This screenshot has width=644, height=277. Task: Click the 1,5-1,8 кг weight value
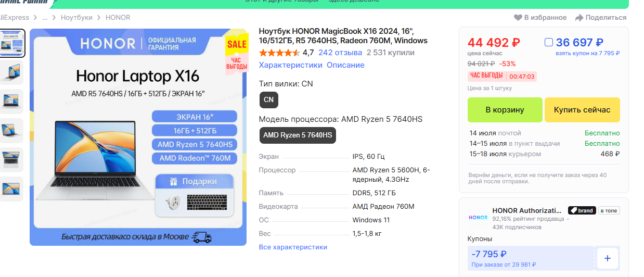tap(367, 233)
